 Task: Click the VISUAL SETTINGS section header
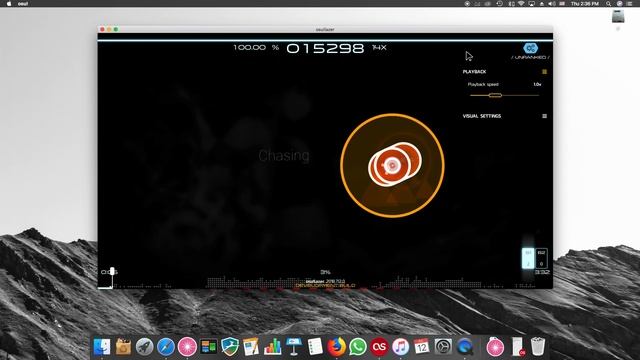[x=482, y=116]
